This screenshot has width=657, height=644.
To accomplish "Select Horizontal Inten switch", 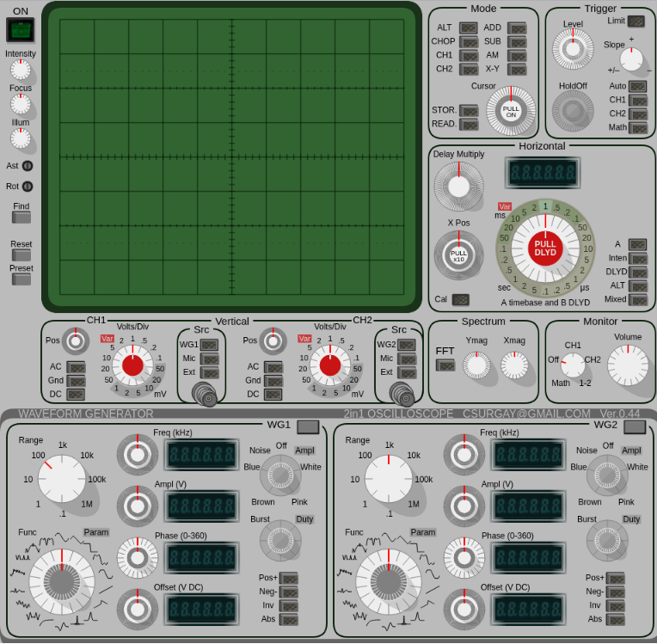I will click(638, 259).
